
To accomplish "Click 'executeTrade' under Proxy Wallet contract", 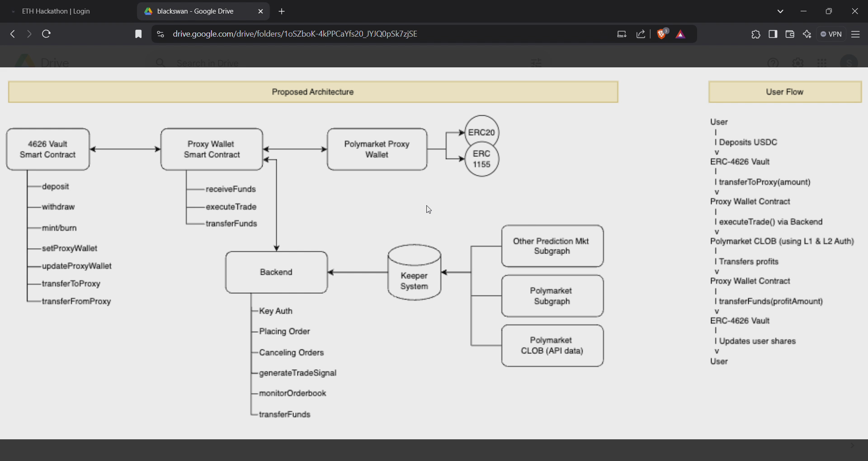I will (x=231, y=207).
